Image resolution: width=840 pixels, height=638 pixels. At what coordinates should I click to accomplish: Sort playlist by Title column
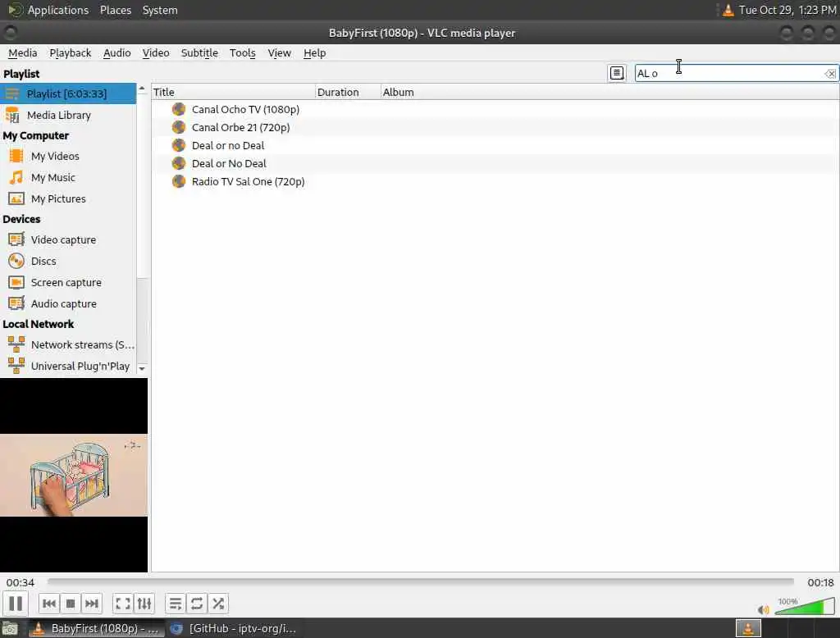tap(234, 92)
